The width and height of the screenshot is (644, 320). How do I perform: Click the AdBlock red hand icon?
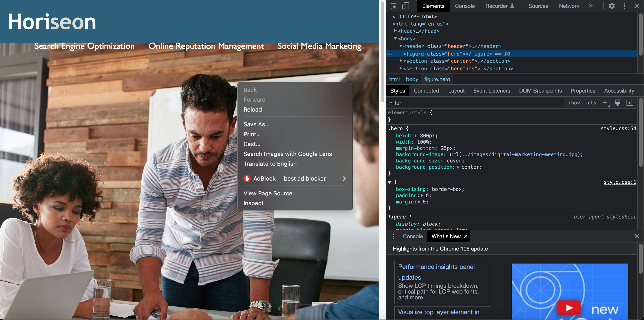click(x=247, y=178)
